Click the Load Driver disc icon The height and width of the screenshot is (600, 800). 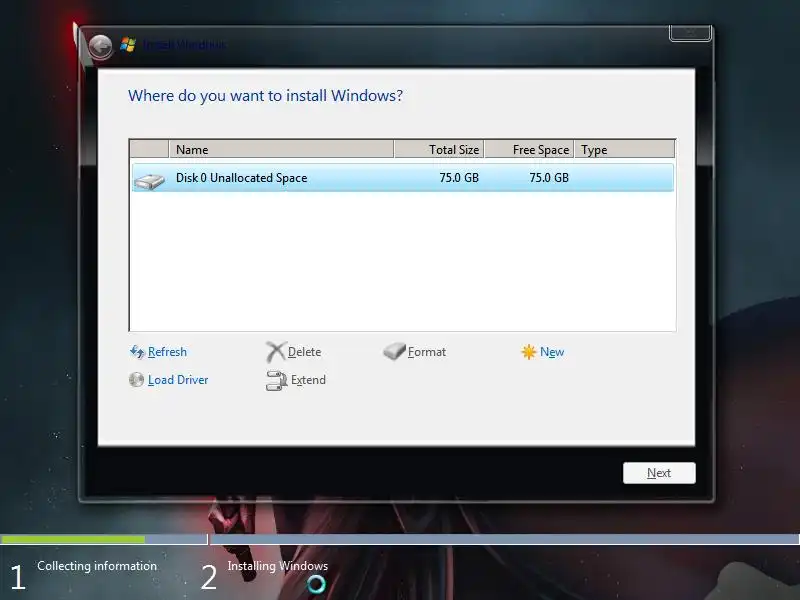(x=136, y=380)
